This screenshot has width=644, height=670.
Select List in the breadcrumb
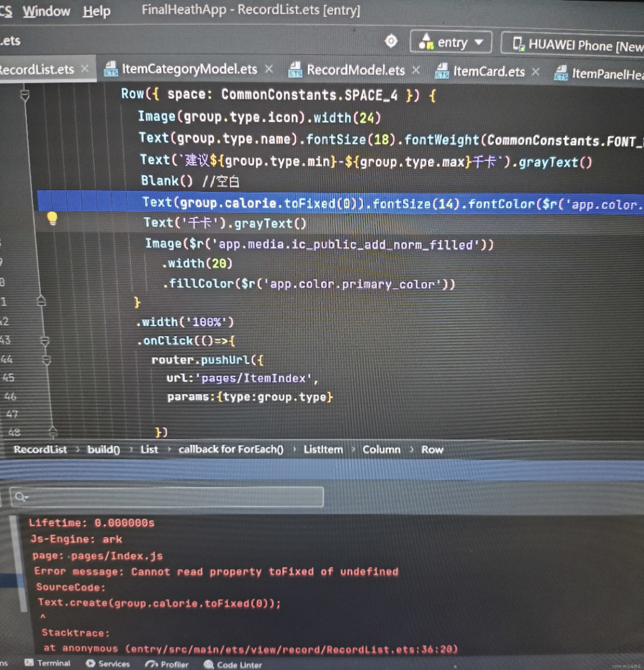point(149,449)
